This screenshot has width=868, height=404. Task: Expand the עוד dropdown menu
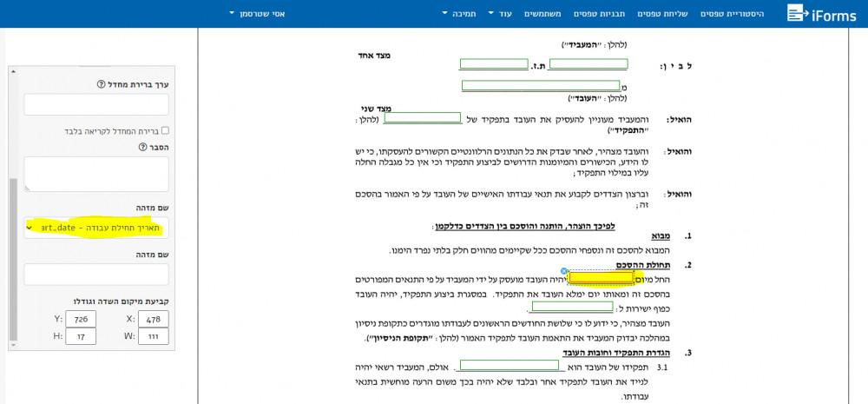(501, 13)
